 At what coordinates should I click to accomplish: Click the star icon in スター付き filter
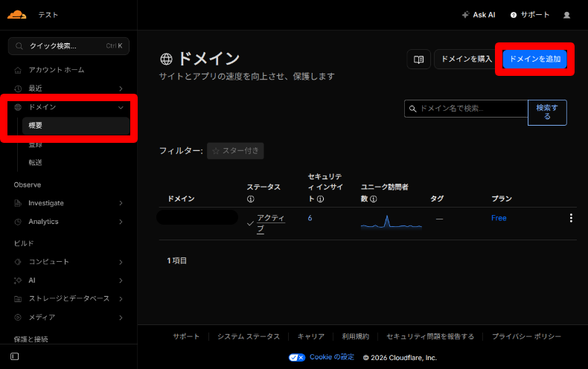[216, 151]
